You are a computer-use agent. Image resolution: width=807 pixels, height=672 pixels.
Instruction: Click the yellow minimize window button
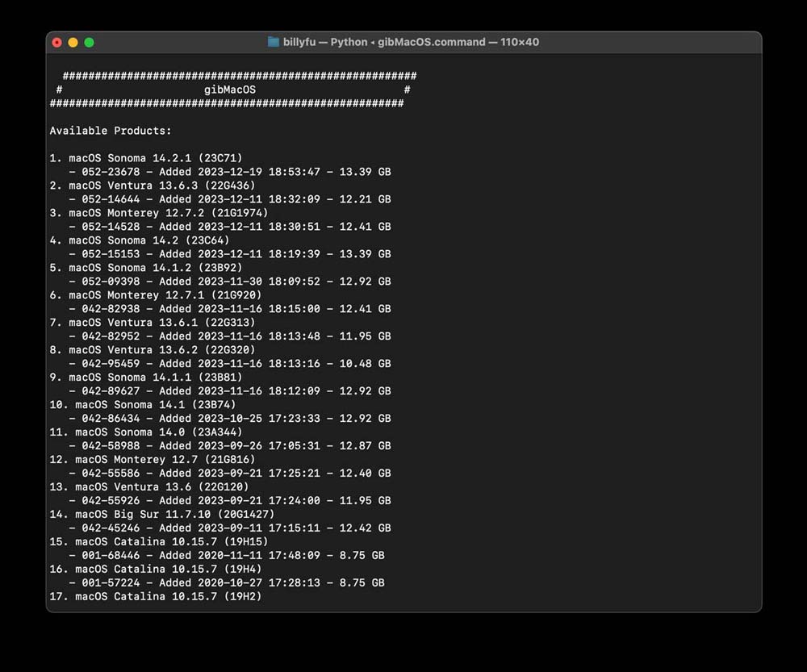(x=73, y=43)
